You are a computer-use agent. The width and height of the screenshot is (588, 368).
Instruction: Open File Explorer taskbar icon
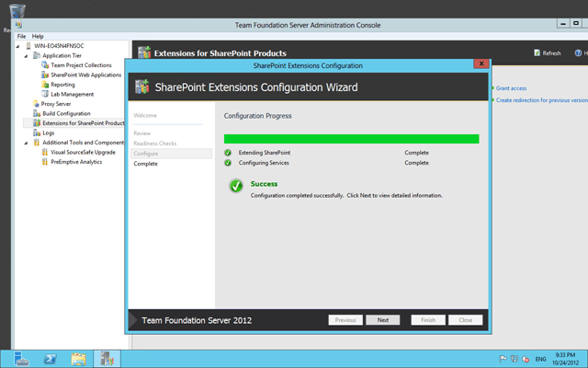79,359
